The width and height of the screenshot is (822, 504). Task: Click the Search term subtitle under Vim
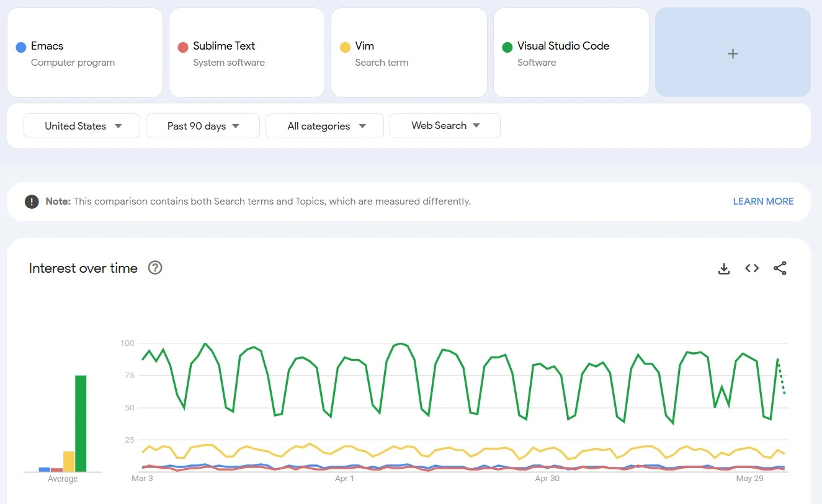[x=382, y=63]
